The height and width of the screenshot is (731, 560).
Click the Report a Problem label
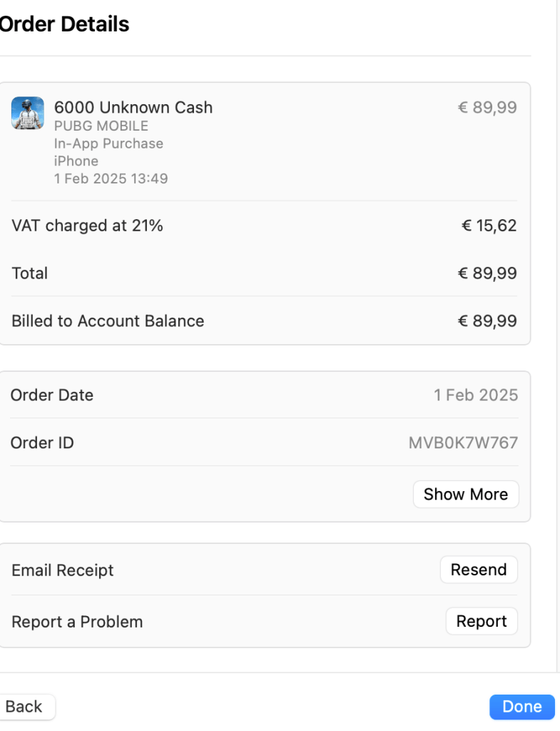(77, 622)
